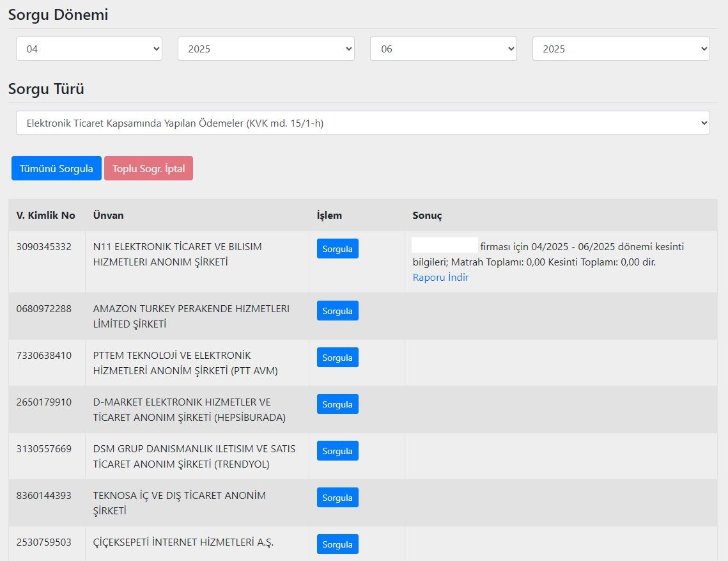Click the İşlem column header
Screen dimensions: 728x561
329,215
